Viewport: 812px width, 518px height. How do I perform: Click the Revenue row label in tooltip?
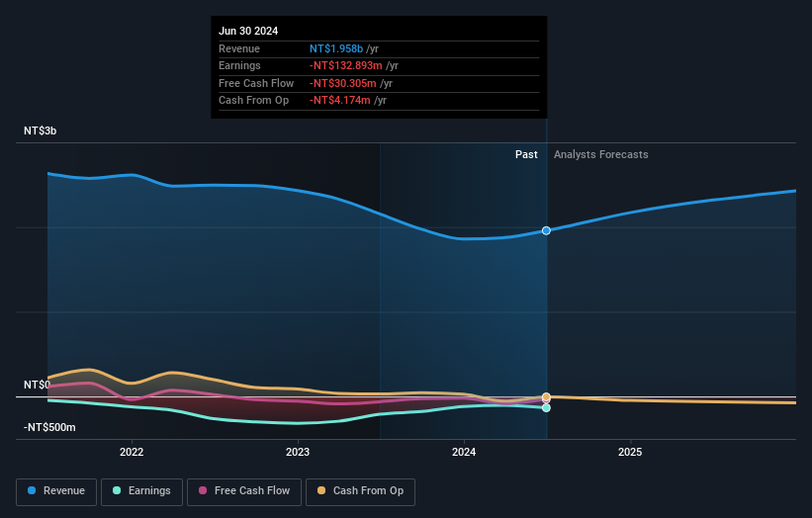239,48
